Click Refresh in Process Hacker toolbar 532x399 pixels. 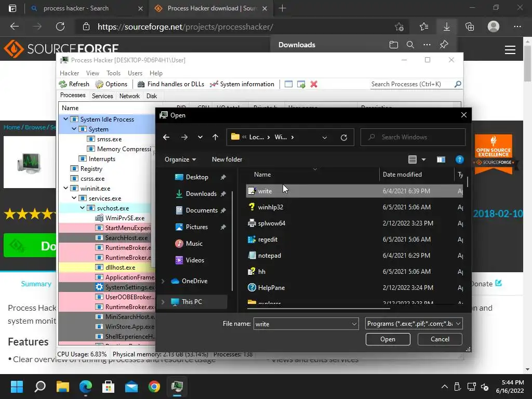(x=74, y=84)
